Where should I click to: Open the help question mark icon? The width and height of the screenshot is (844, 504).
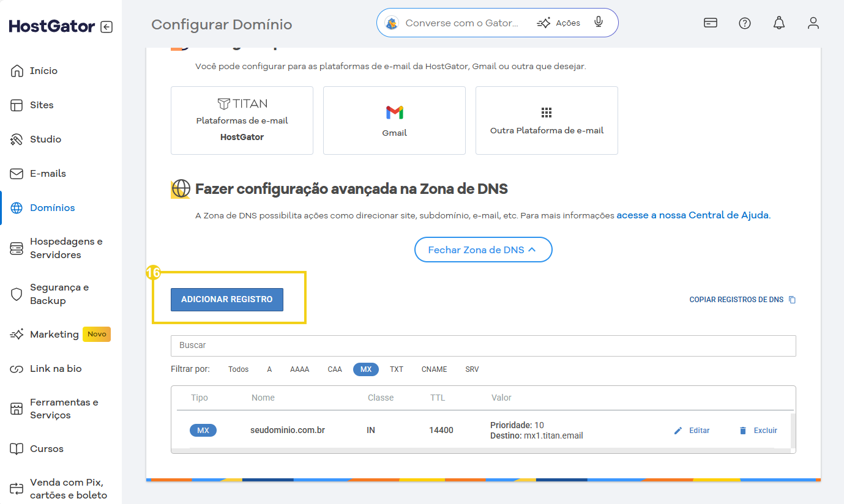(x=744, y=23)
